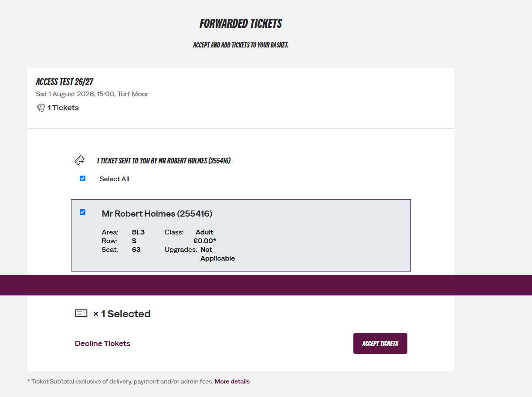Click the Forwarded Tickets page heading
Screen dimensions: 532x397
241,24
